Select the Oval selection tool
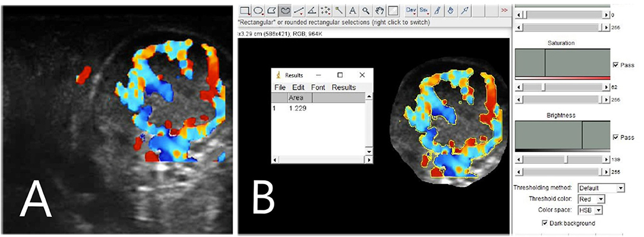 (x=258, y=11)
